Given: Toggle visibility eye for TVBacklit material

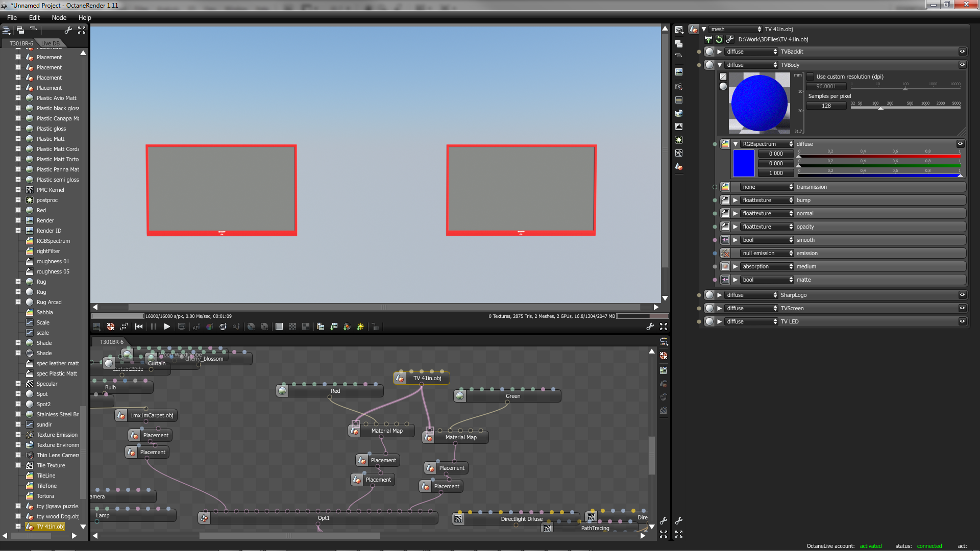Looking at the screenshot, I should coord(962,52).
